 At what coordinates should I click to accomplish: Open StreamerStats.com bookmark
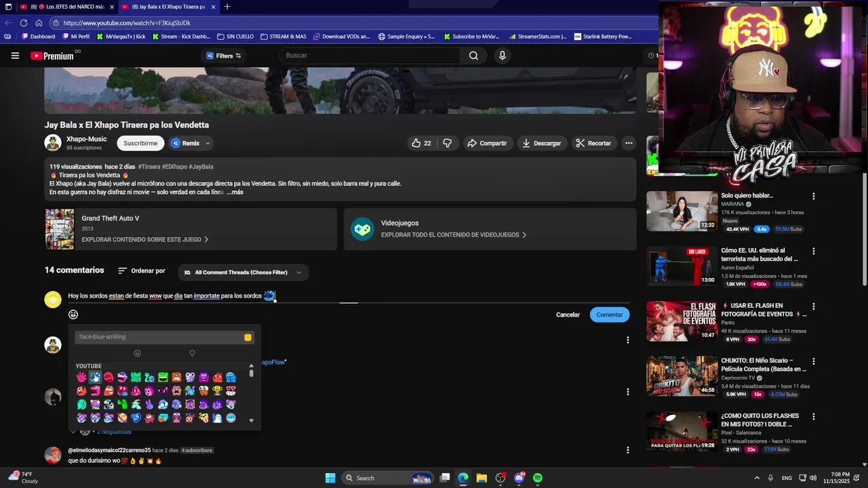pos(538,37)
